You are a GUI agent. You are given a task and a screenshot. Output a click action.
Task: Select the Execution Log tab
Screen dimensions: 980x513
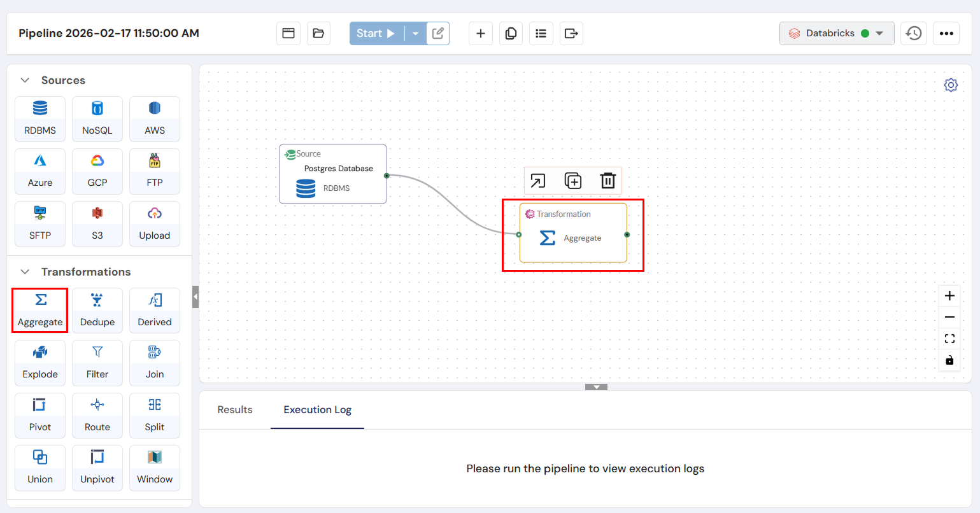(x=317, y=410)
